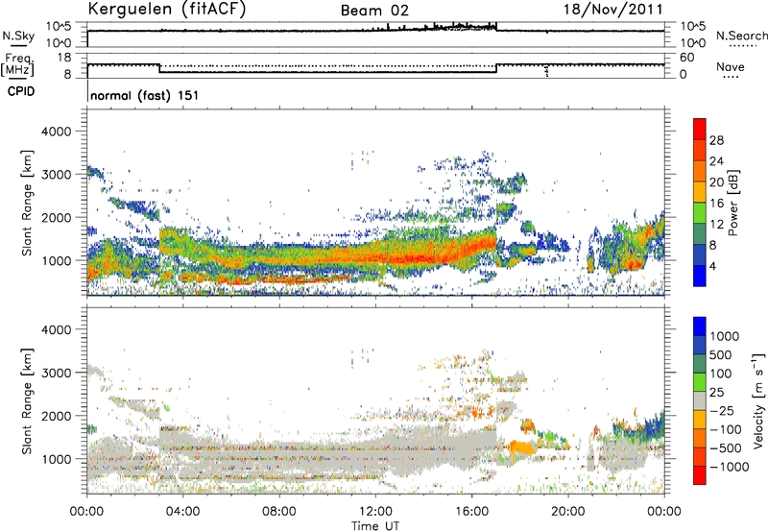Click the 'Nave' legend label

tap(731, 67)
